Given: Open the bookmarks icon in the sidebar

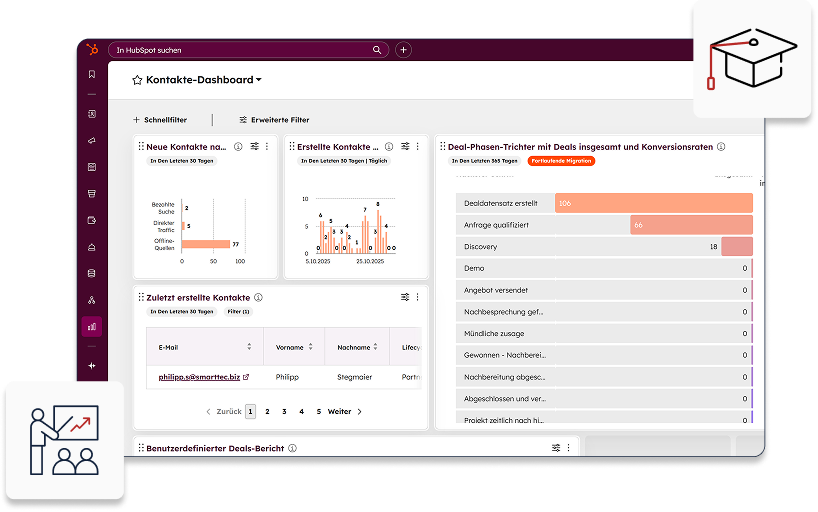Looking at the screenshot, I should [x=92, y=74].
